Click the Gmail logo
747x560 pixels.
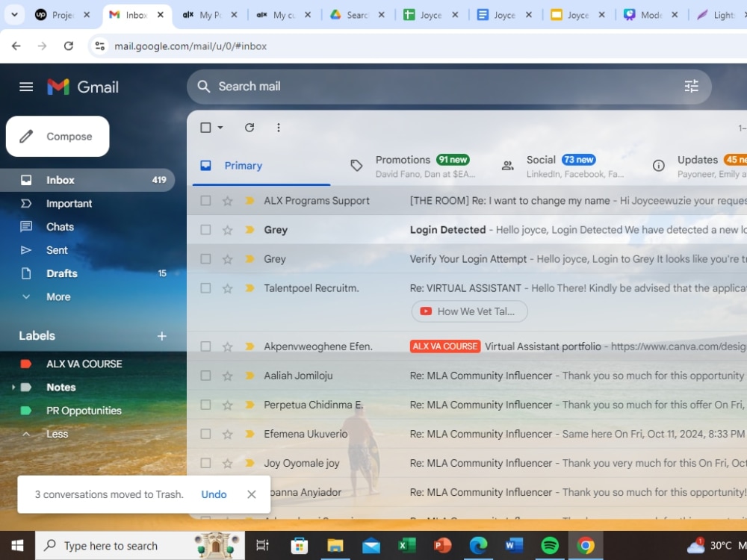[x=83, y=87]
